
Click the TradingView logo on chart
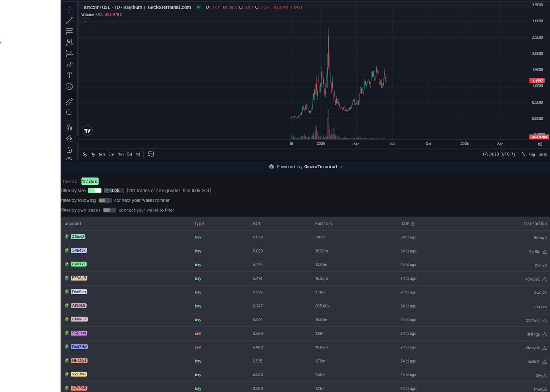point(87,131)
